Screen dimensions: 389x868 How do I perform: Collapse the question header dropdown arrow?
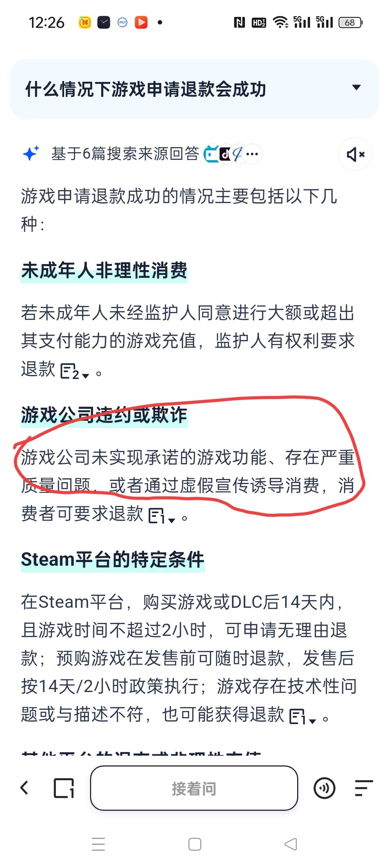click(356, 87)
